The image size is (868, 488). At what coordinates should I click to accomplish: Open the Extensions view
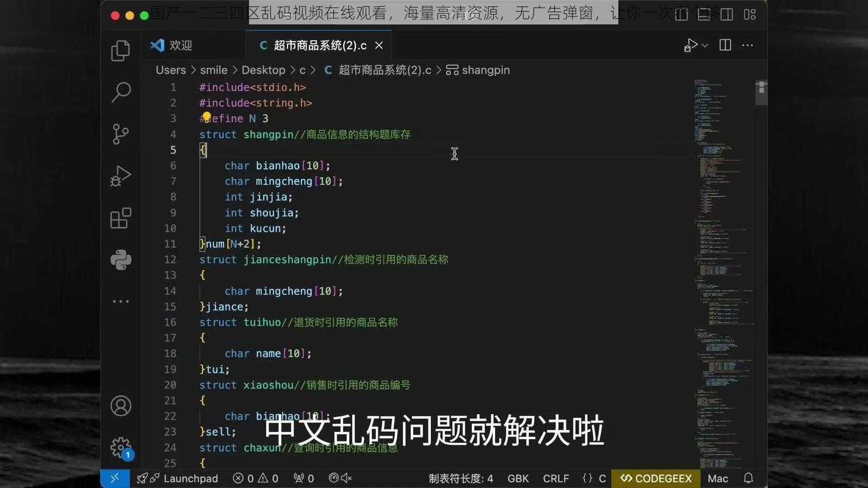(121, 218)
